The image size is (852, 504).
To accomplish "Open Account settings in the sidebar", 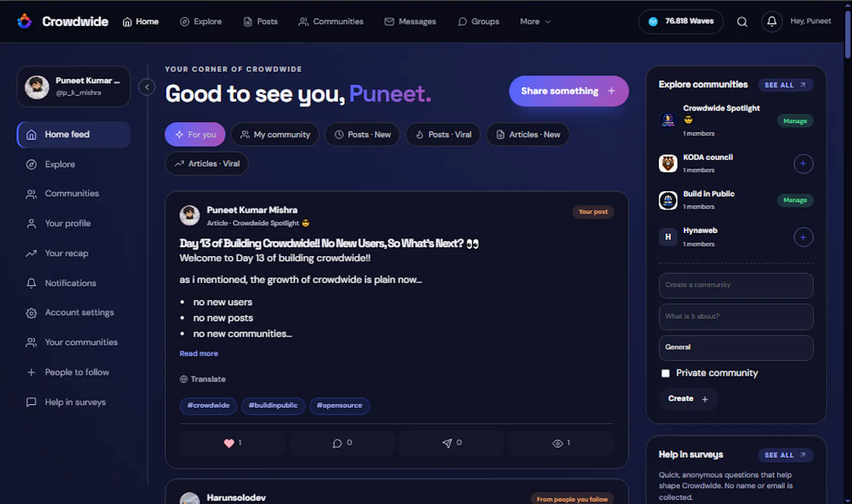I will (73, 312).
